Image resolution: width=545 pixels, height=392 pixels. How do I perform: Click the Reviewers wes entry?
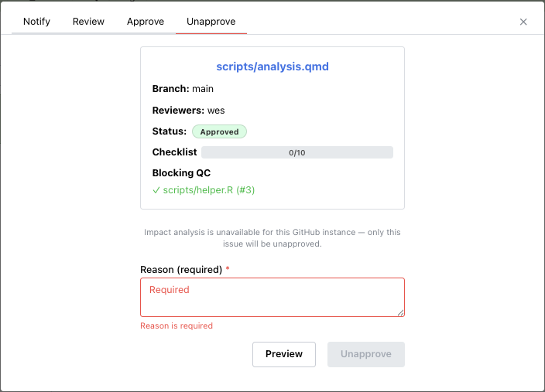(x=188, y=111)
